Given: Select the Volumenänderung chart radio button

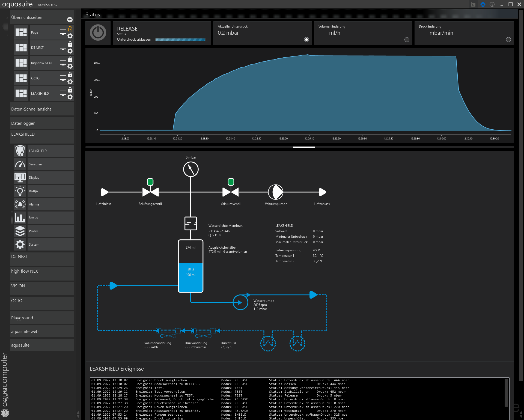Looking at the screenshot, I should [x=407, y=40].
